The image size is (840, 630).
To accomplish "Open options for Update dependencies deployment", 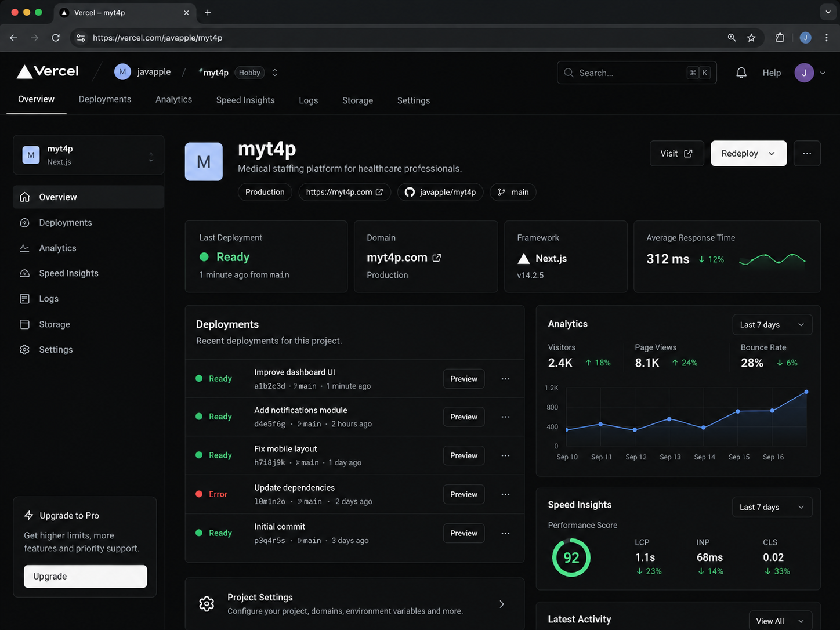I will pos(505,494).
